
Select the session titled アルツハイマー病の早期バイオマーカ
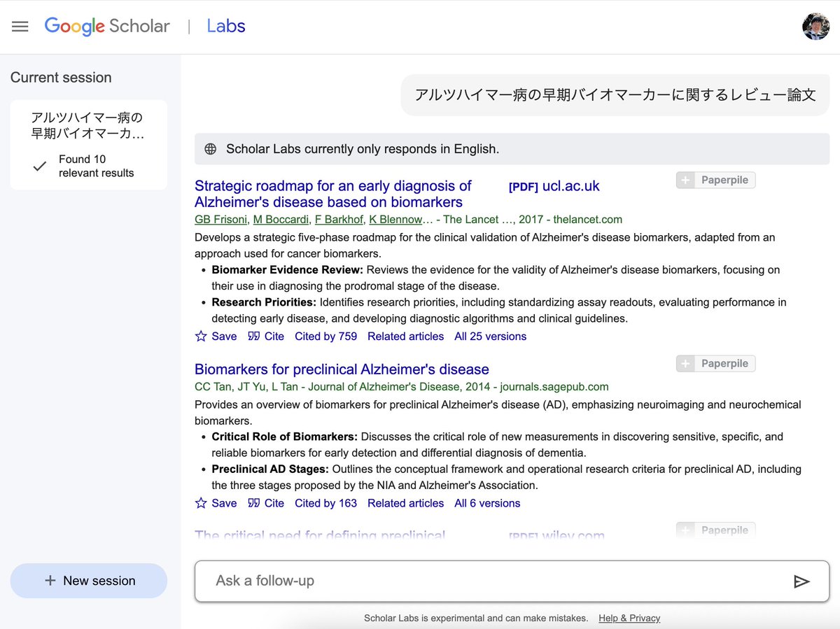tap(88, 126)
